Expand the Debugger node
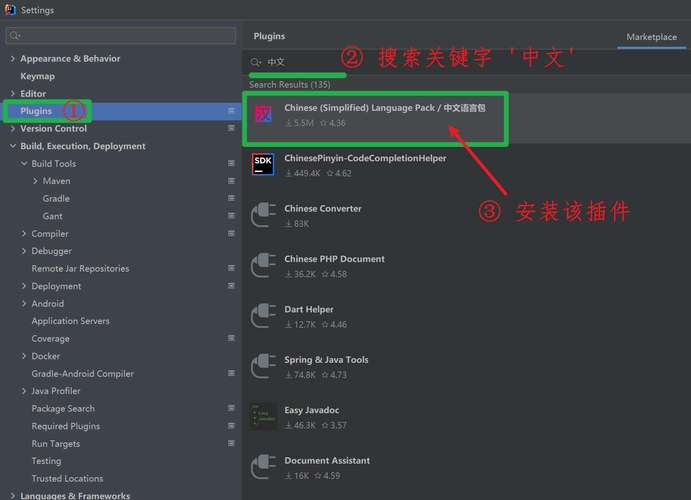This screenshot has width=691, height=500. click(24, 251)
